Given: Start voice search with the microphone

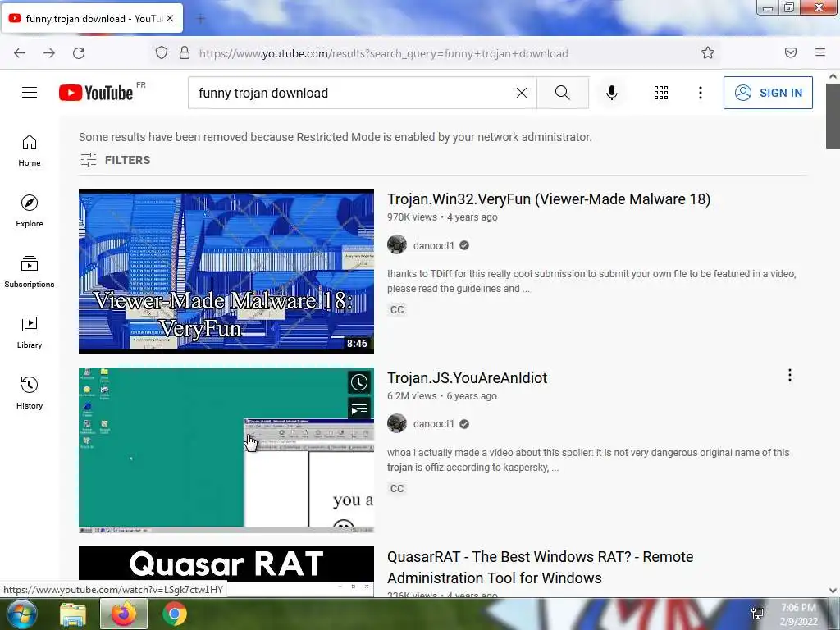Looking at the screenshot, I should (611, 93).
